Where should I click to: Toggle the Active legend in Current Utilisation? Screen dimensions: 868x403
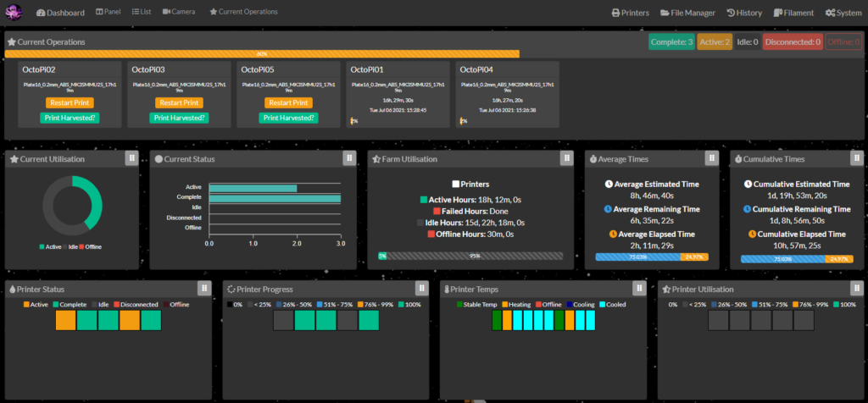pyautogui.click(x=51, y=246)
